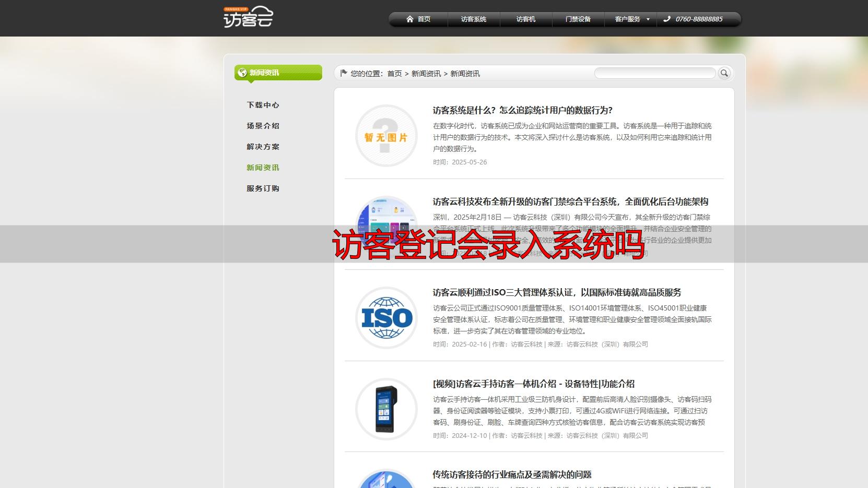Click the home icon beside 首页

409,19
